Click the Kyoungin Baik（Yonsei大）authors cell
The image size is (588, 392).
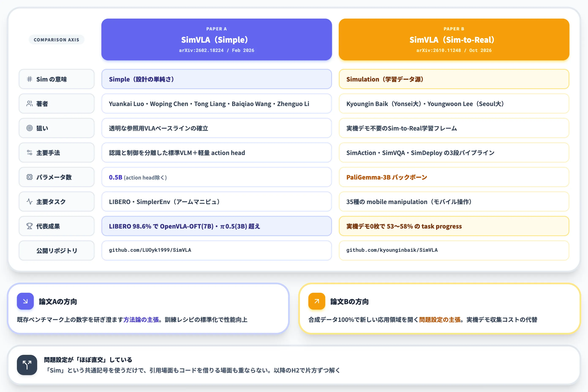coord(454,103)
